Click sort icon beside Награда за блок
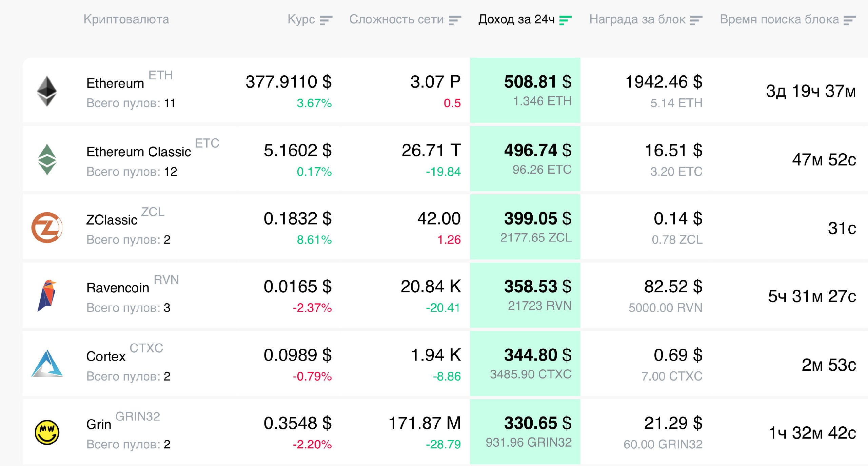The image size is (868, 466). pos(696,20)
